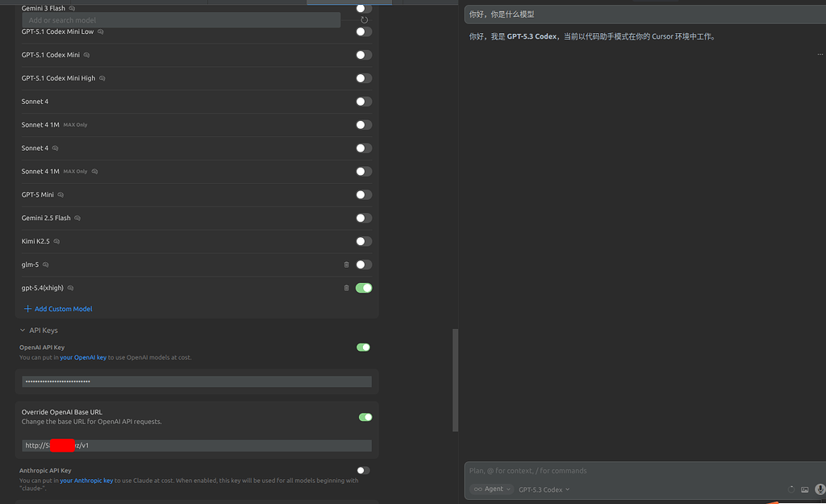
Task: Toggle on Gemini 2.5 Flash model
Action: click(364, 218)
